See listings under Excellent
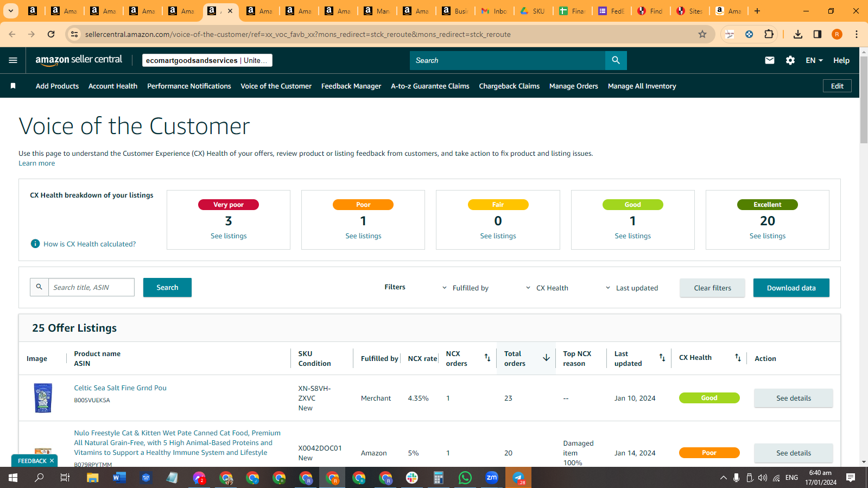The width and height of the screenshot is (868, 488). click(x=768, y=236)
